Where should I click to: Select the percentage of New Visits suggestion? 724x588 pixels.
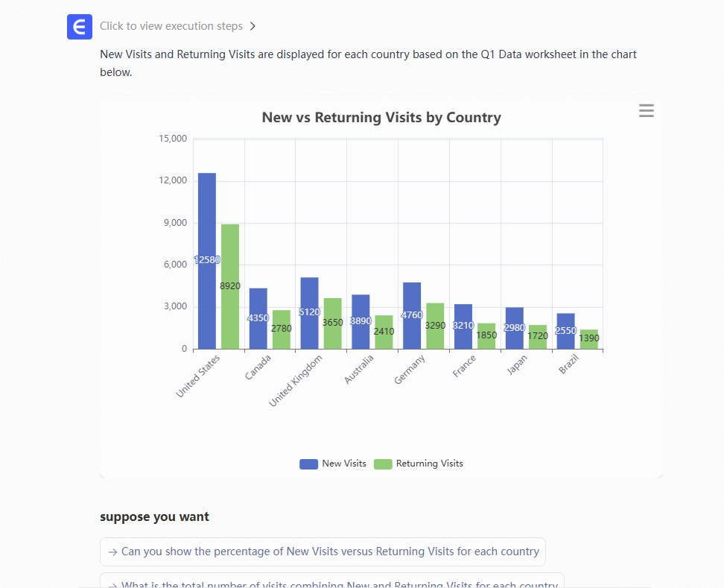pyautogui.click(x=323, y=552)
